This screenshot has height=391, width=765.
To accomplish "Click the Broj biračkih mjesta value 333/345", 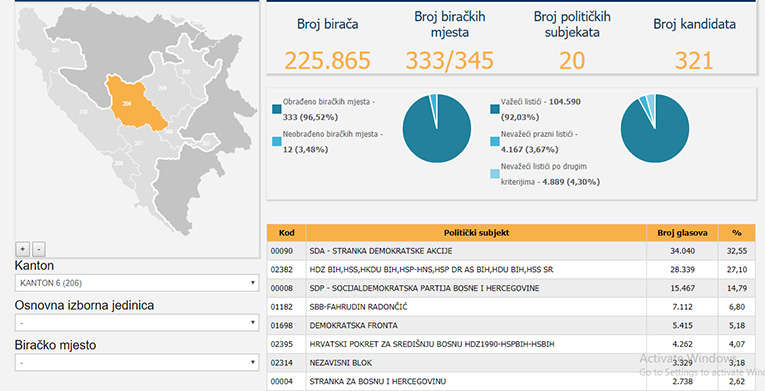I will tap(449, 61).
